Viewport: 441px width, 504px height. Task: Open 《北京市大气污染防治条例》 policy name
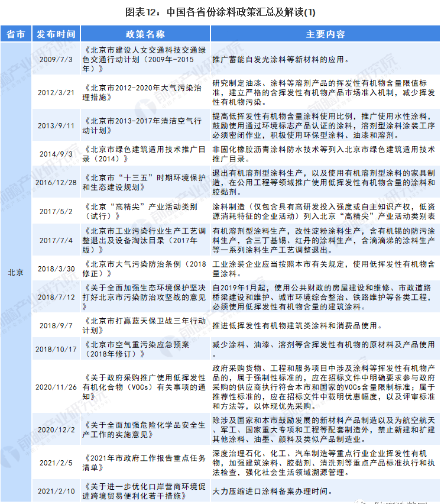[145, 268]
